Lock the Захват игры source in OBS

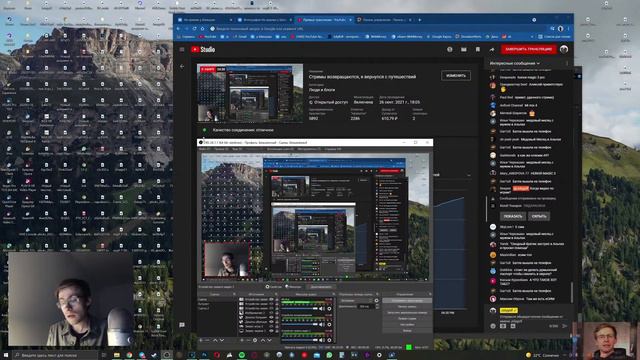pyautogui.click(x=277, y=326)
